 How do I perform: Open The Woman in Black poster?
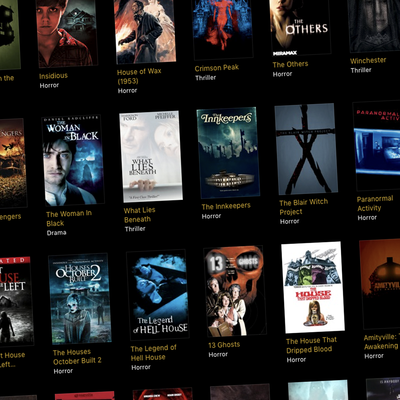[x=73, y=161]
